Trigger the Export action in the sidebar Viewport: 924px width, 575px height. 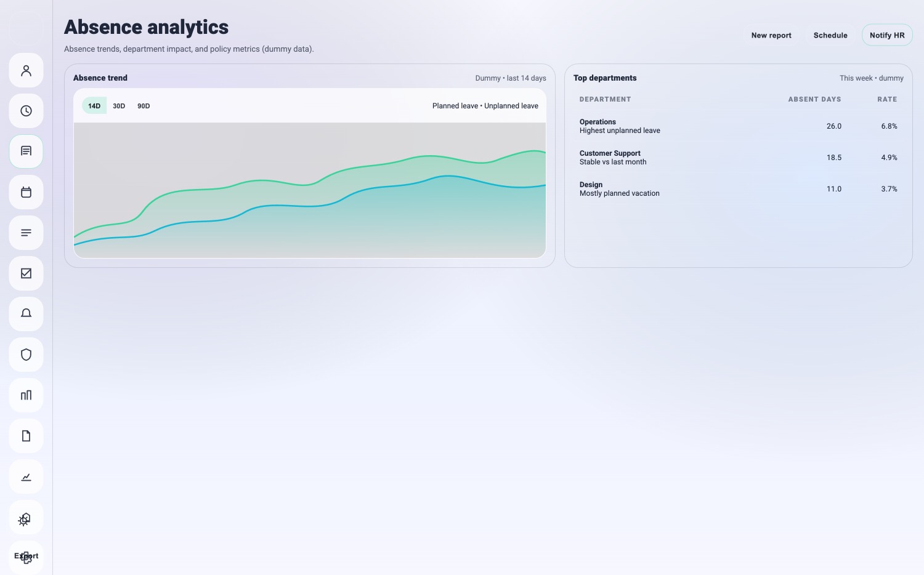tap(27, 556)
